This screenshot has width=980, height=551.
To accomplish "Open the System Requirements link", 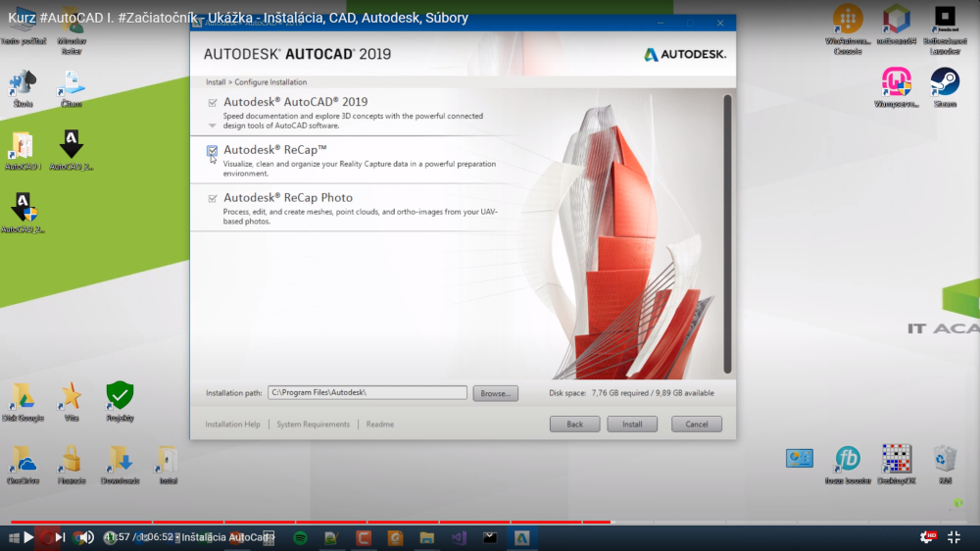I will 314,425.
